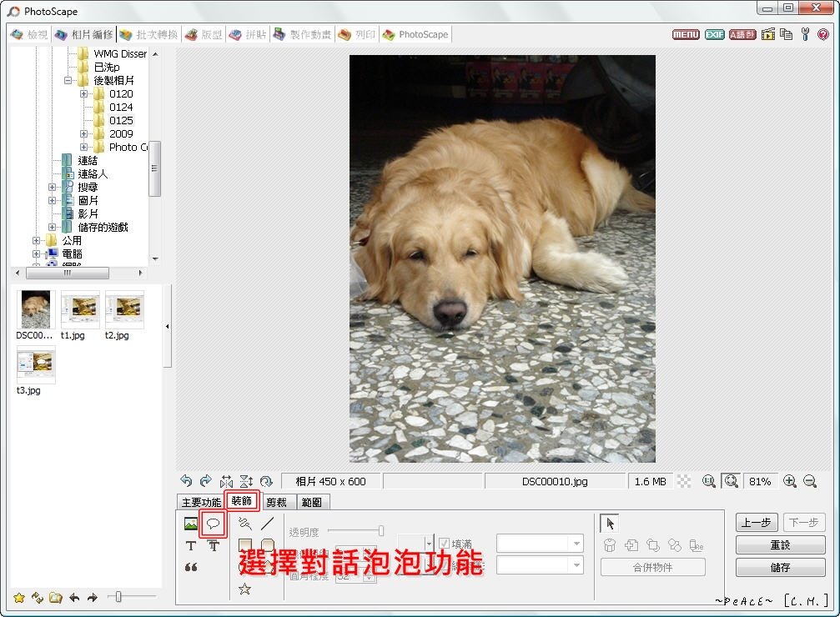Switch to the 範圍 tab
Viewport: 840px width, 617px height.
[312, 502]
